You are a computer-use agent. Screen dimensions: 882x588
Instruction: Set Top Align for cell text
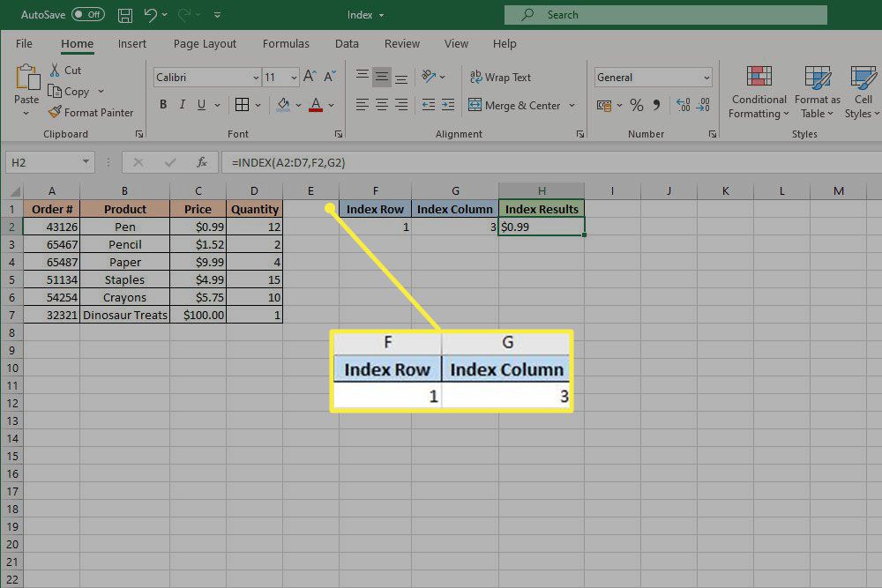pyautogui.click(x=363, y=76)
